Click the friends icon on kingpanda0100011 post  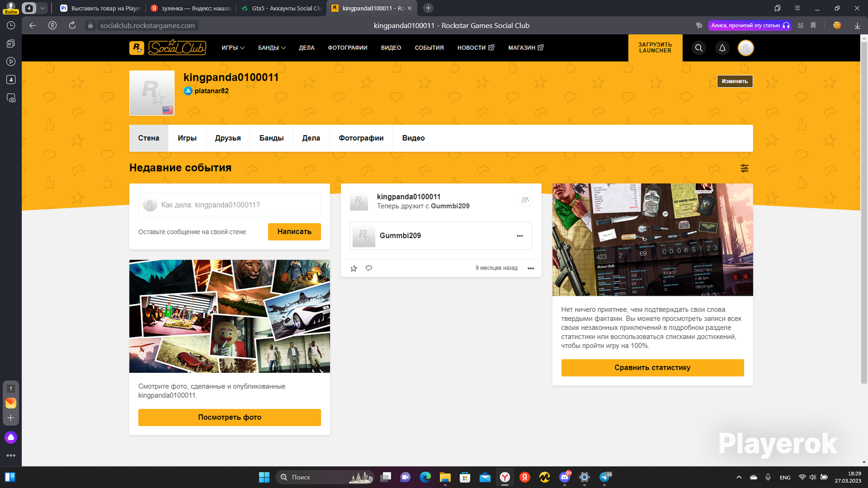pos(525,200)
